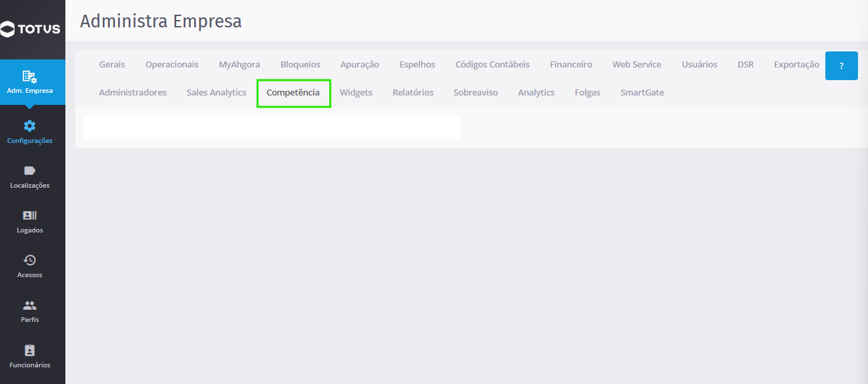Go to the Analytics tab
The image size is (868, 384).
click(x=536, y=92)
